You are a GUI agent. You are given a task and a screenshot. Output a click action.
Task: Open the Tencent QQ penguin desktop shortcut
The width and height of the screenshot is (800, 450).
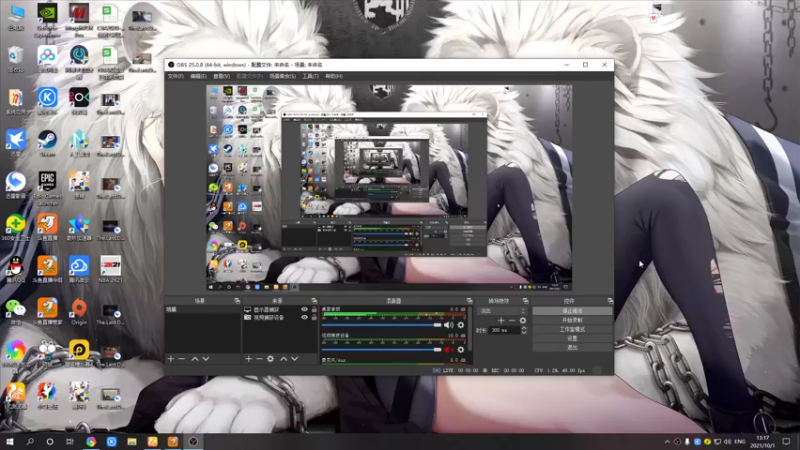pyautogui.click(x=15, y=269)
